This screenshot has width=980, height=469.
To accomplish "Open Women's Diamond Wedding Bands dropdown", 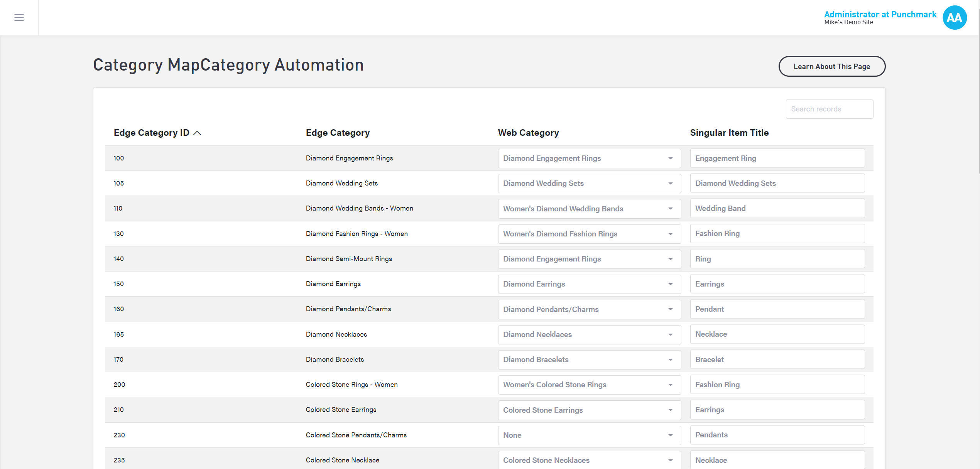I will tap(589, 209).
